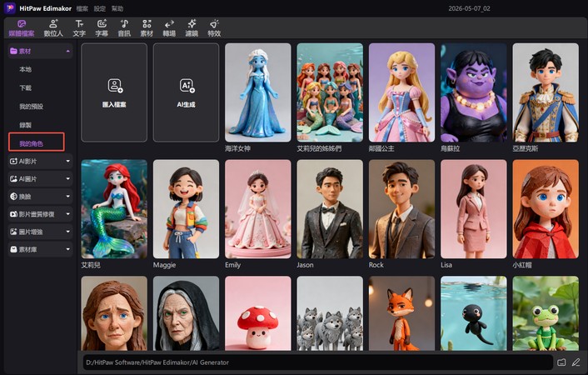Image resolution: width=588 pixels, height=375 pixels.
Task: Select the hooded old woman thumbnail
Action: click(x=186, y=313)
